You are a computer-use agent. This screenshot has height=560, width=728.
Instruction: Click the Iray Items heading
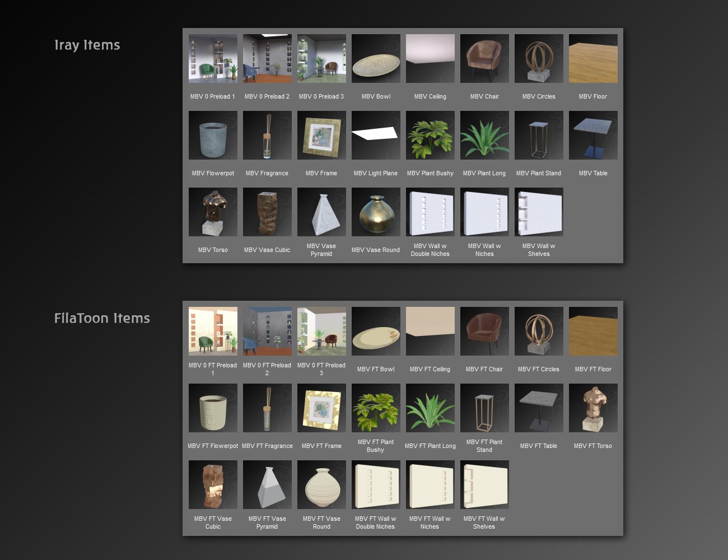[87, 45]
